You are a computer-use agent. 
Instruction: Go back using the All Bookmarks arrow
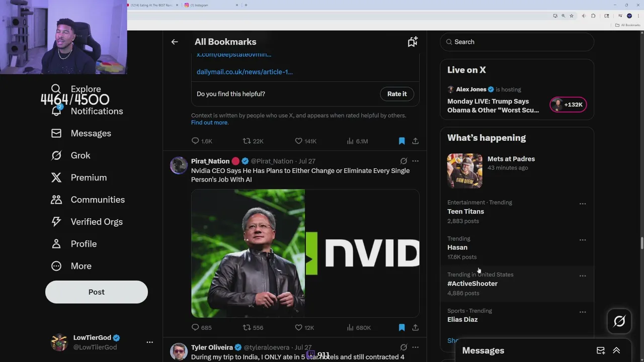pos(175,42)
